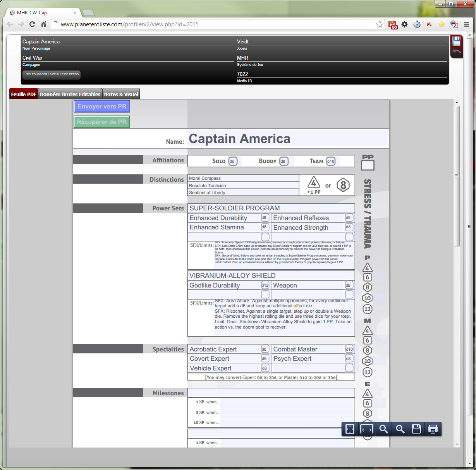This screenshot has height=470, width=476.
Task: Go to the browser home page icon
Action: tap(44, 24)
